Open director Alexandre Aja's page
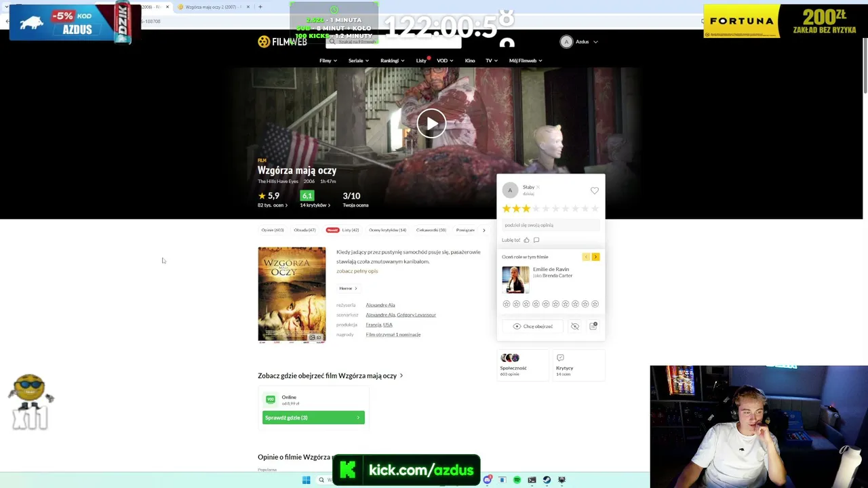 tap(380, 305)
